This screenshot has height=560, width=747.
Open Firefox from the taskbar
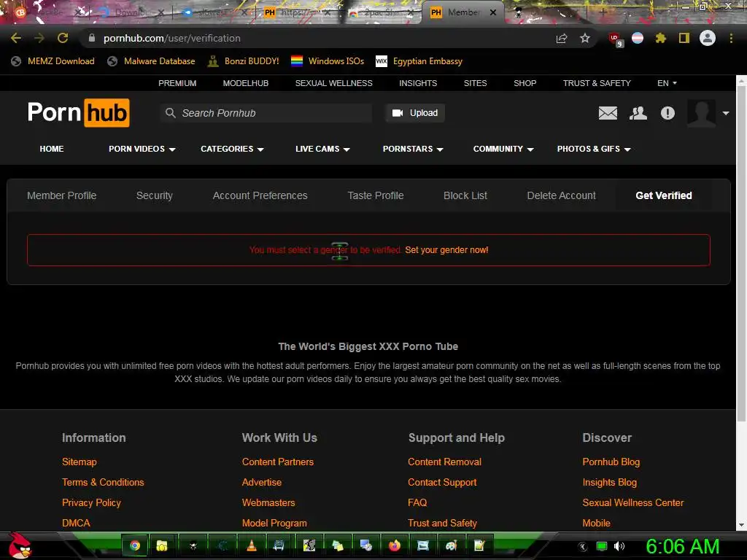(395, 545)
